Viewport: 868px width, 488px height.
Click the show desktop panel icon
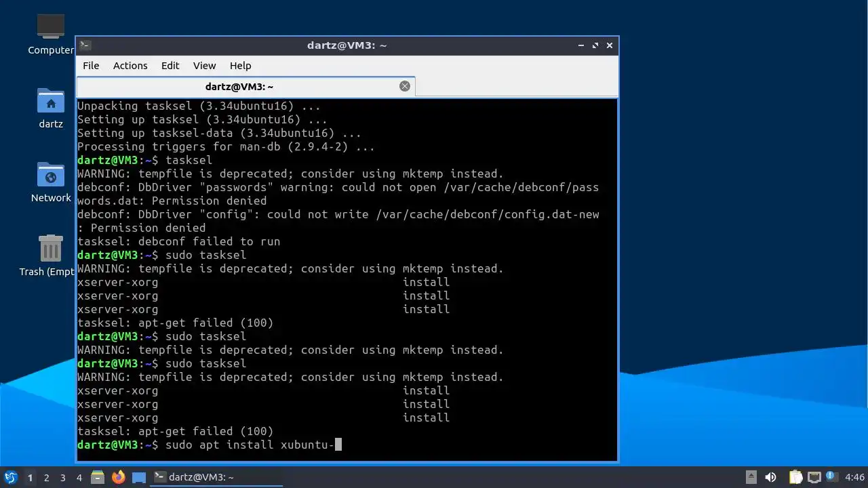[x=139, y=477]
